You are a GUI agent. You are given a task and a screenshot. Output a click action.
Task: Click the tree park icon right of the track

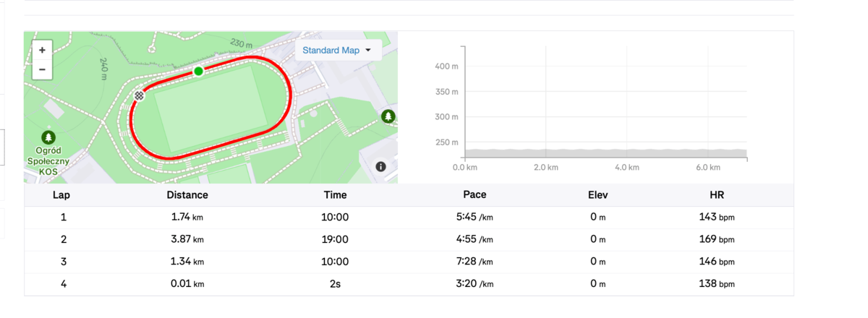coord(388,116)
